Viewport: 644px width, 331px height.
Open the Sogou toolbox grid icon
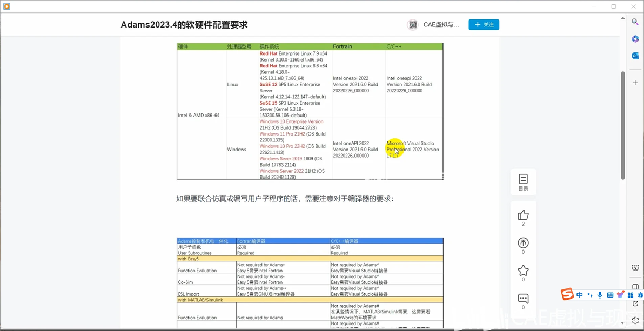tap(630, 295)
